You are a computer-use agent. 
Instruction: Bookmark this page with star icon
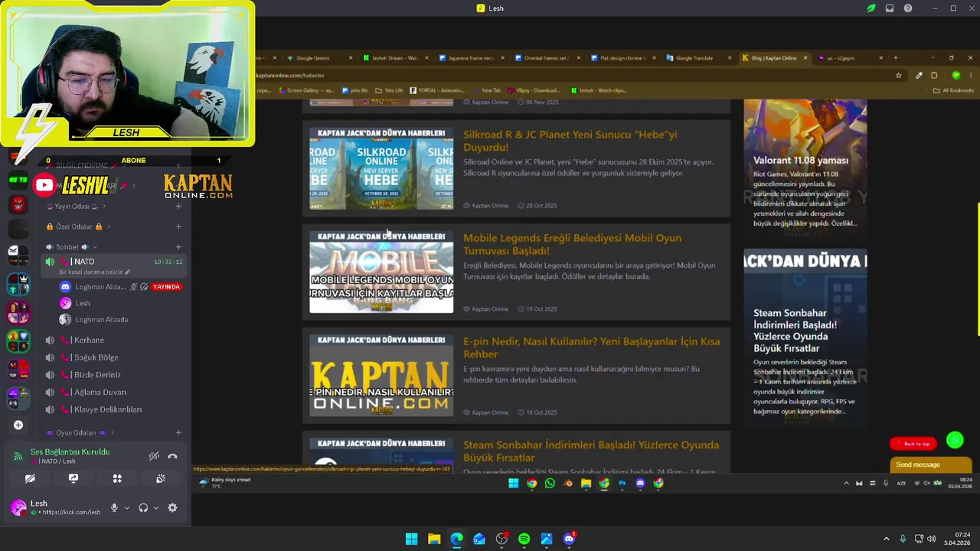(x=899, y=75)
